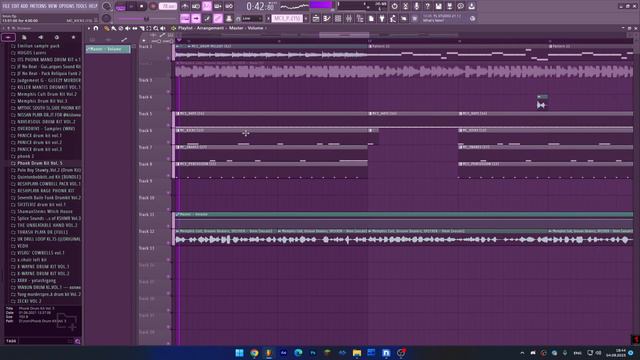Click the browser files page icon

click(24, 37)
